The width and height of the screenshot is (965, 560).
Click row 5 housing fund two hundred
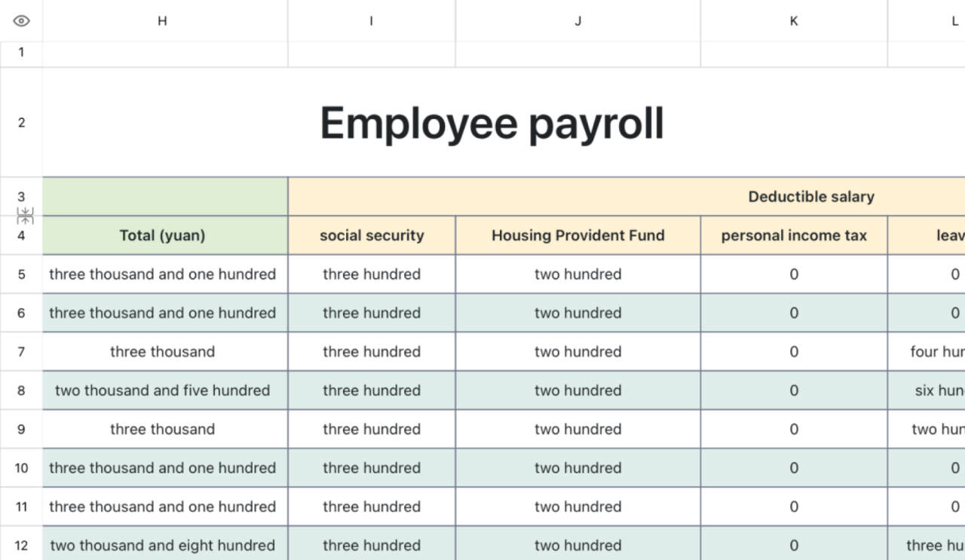[x=578, y=274]
